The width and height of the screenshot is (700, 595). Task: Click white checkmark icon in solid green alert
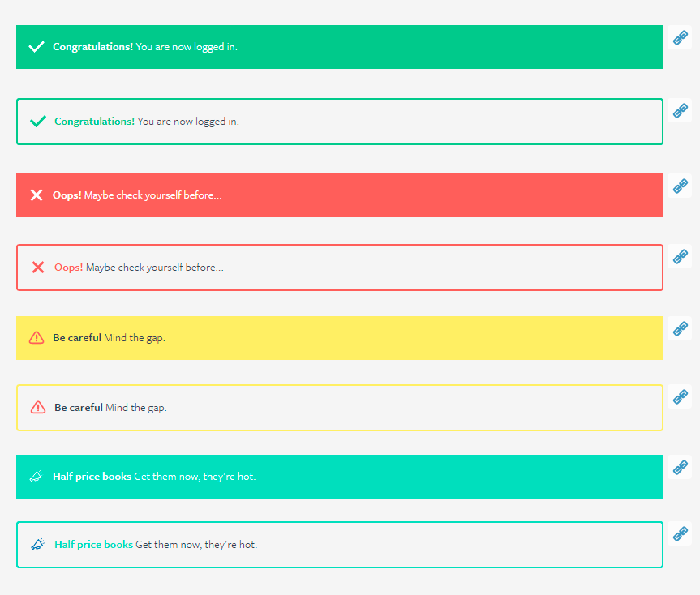pos(37,47)
